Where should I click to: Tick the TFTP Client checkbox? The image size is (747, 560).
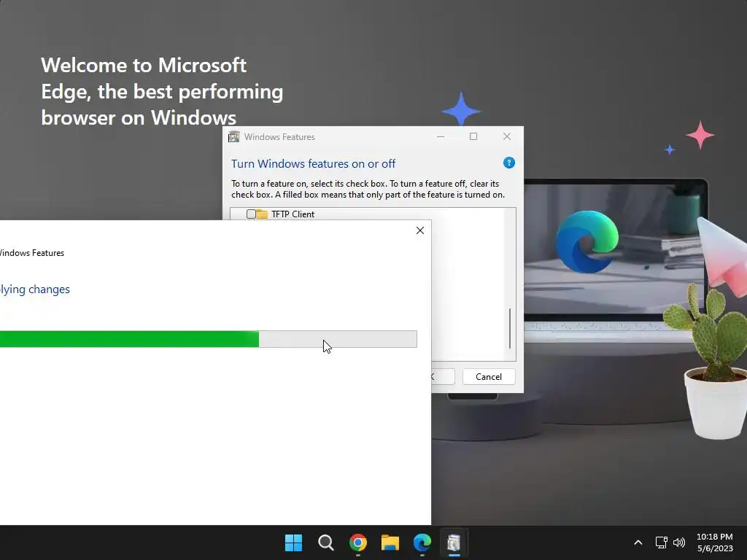251,214
